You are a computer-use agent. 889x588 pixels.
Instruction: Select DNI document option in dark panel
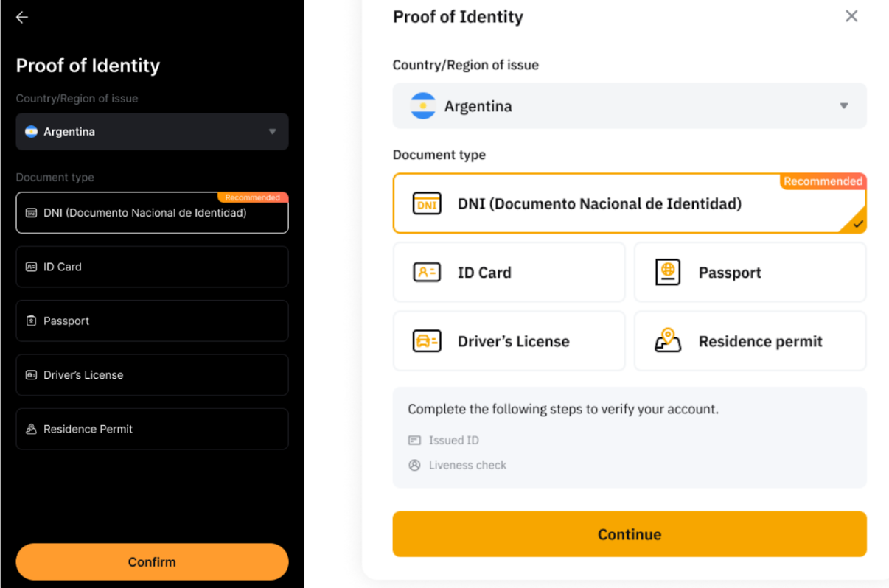pos(152,213)
